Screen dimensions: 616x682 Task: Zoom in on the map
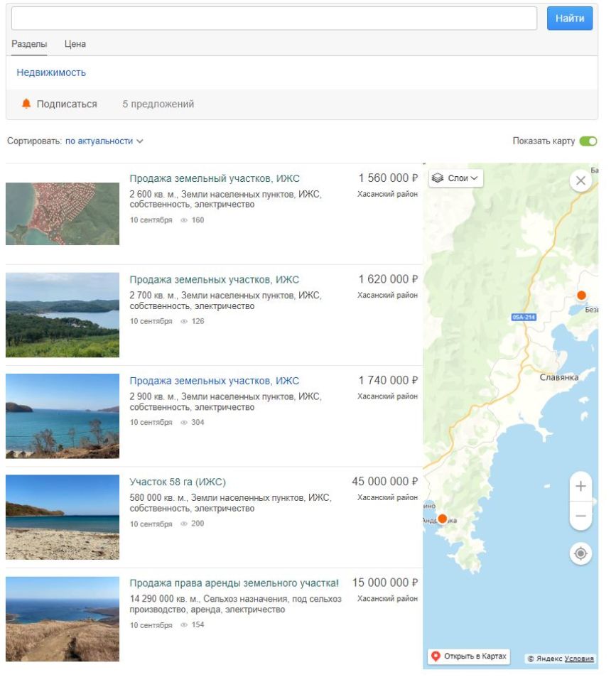pos(580,487)
